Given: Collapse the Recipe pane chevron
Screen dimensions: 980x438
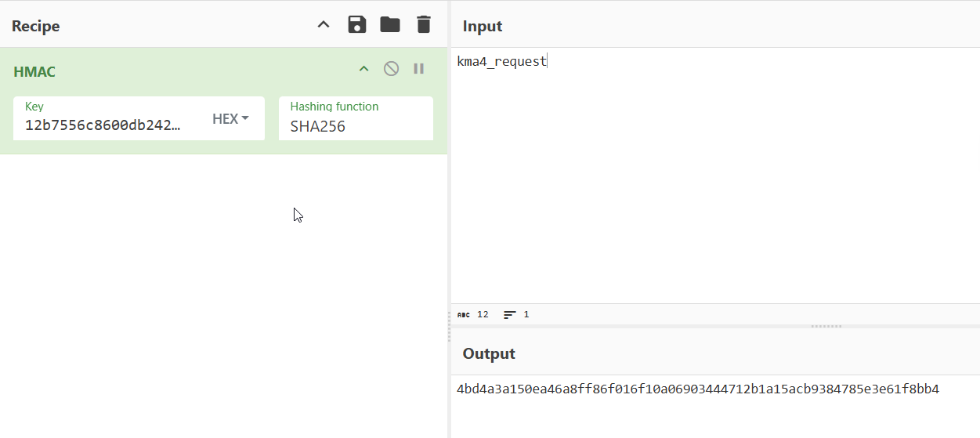Looking at the screenshot, I should [324, 25].
